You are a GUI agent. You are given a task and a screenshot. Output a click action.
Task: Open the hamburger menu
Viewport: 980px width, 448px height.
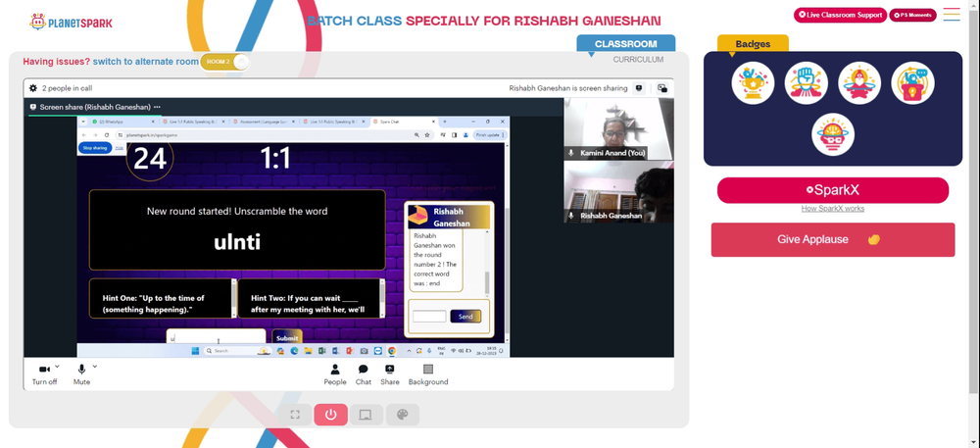952,15
